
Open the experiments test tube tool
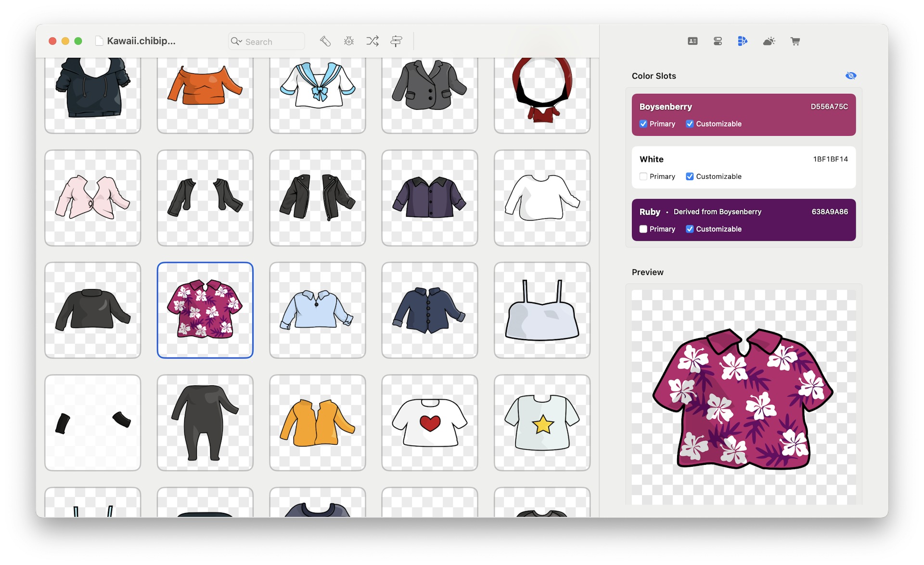tap(325, 41)
